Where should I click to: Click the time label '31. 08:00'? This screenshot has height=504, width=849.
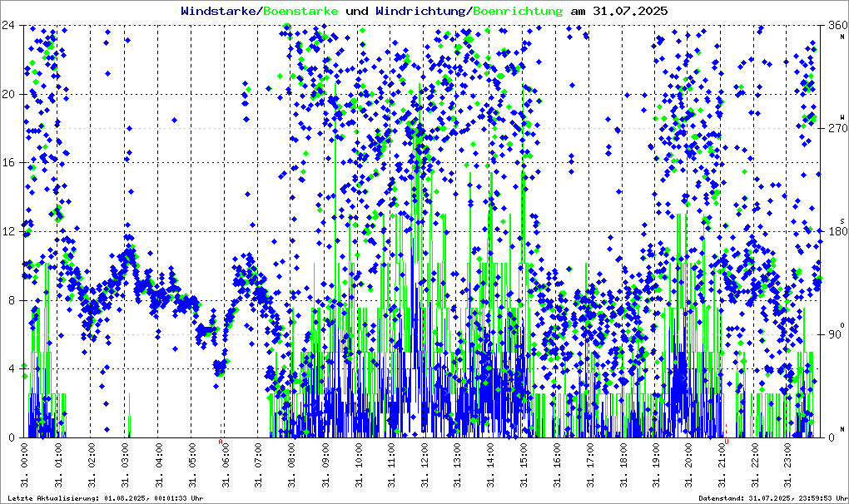pyautogui.click(x=292, y=465)
